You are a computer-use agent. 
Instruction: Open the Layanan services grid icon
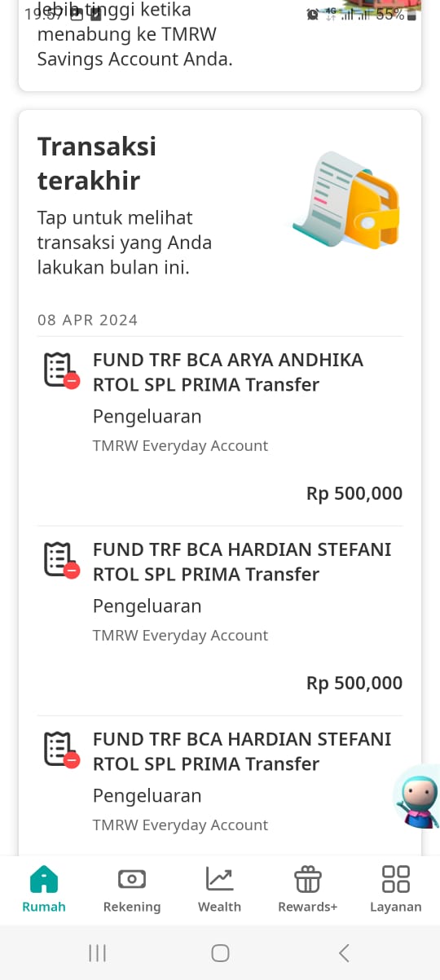point(396,879)
